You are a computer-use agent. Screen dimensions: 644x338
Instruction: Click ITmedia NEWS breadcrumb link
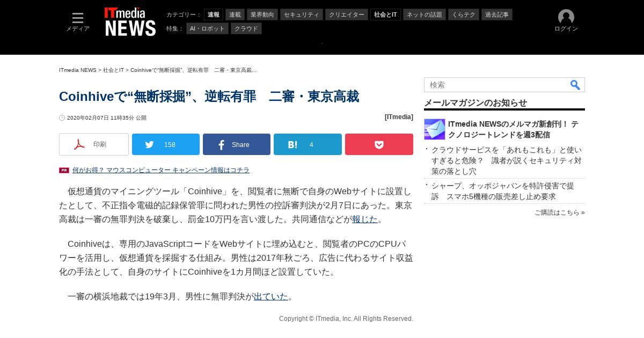click(78, 70)
